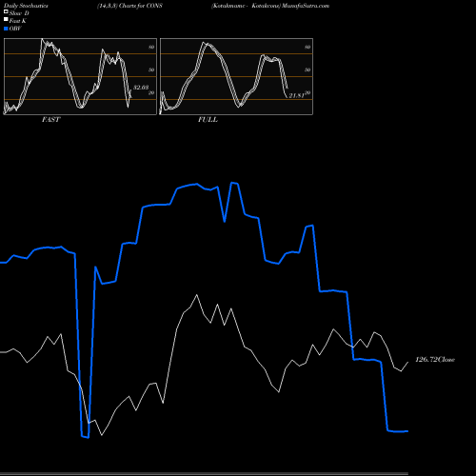Click the 'Daily Stochastics' title text
The image size is (476, 476).
coord(26,6)
